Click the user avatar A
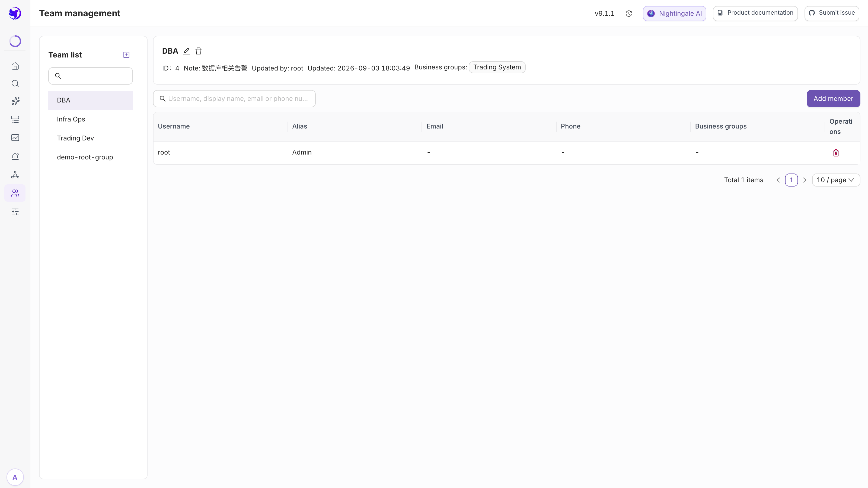The image size is (868, 488). [x=15, y=477]
